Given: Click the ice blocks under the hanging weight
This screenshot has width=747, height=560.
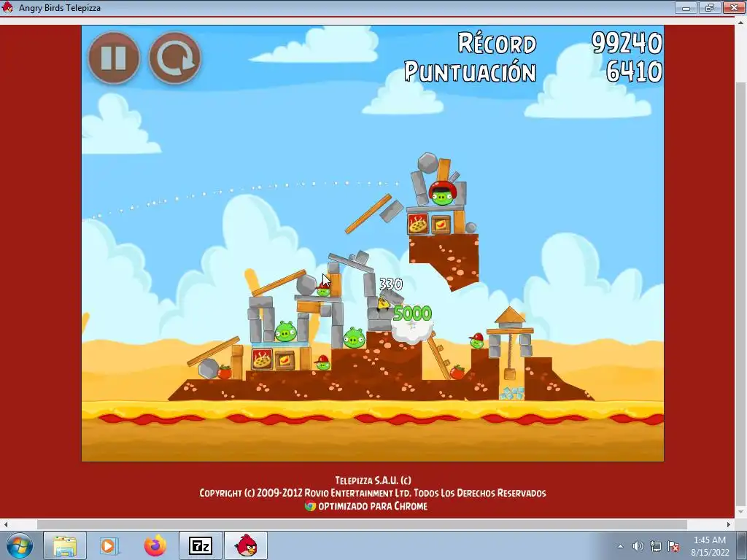Looking at the screenshot, I should pyautogui.click(x=511, y=393).
